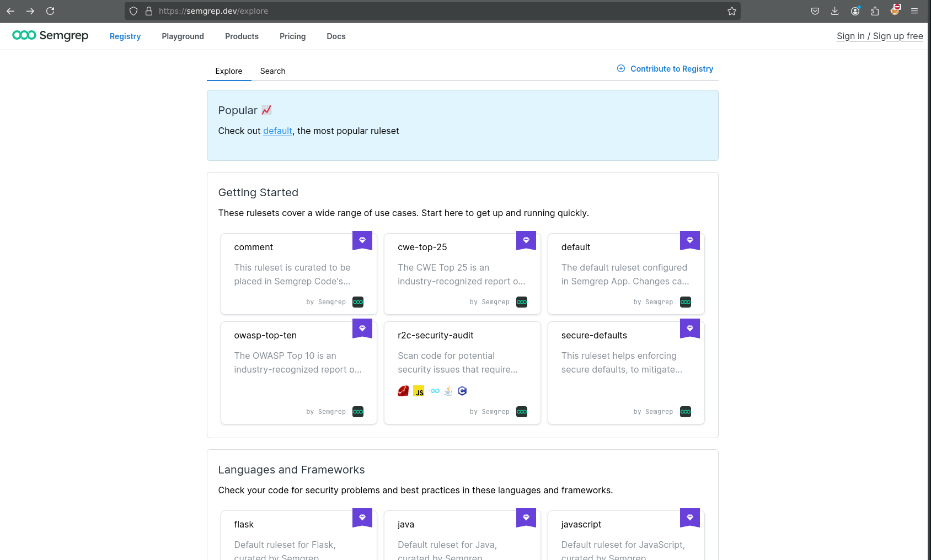
Task: Open the Playground nav item
Action: 183,36
